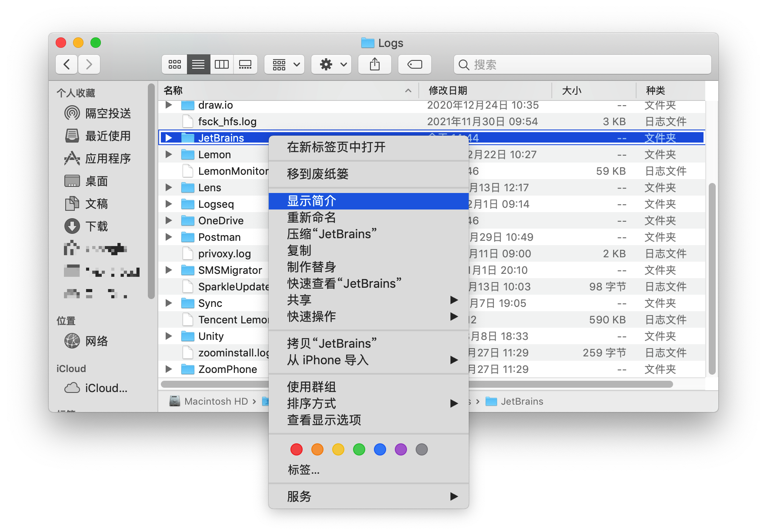Screen dimensions: 767x532
Task: Choose 显示简介 from context menu
Action: coord(369,201)
